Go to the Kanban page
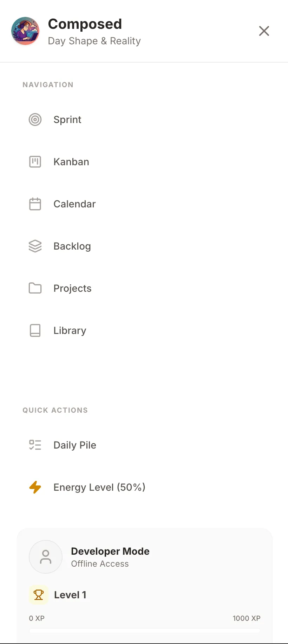The image size is (288, 644). pos(71,162)
